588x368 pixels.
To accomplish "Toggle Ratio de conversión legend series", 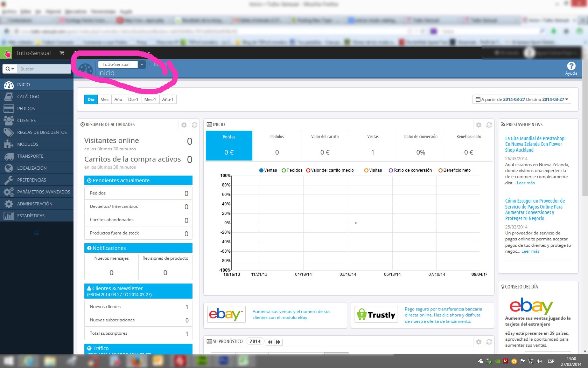I will coord(410,170).
